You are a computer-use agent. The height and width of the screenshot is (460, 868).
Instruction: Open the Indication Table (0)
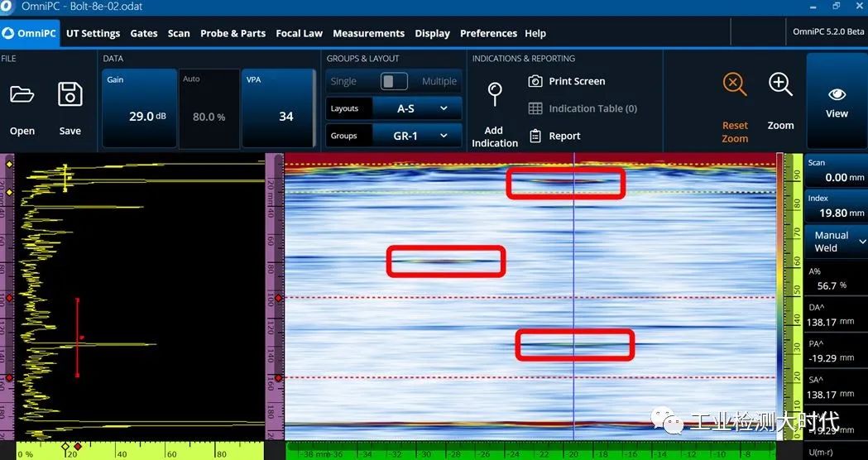click(x=583, y=108)
